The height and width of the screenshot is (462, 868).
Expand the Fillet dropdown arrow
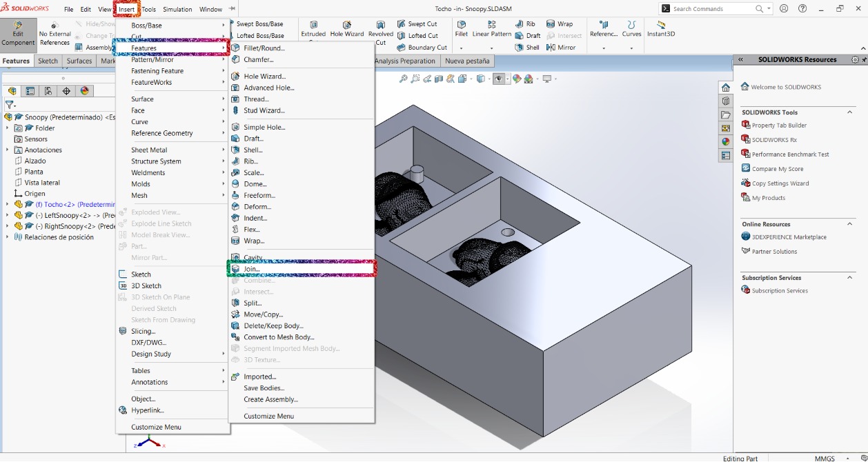tap(461, 48)
